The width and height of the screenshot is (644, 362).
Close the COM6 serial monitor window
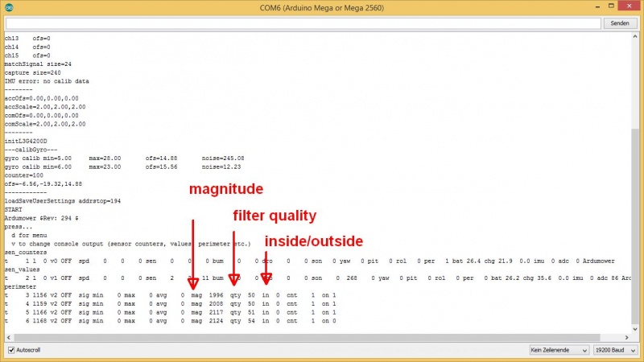tap(630, 6)
